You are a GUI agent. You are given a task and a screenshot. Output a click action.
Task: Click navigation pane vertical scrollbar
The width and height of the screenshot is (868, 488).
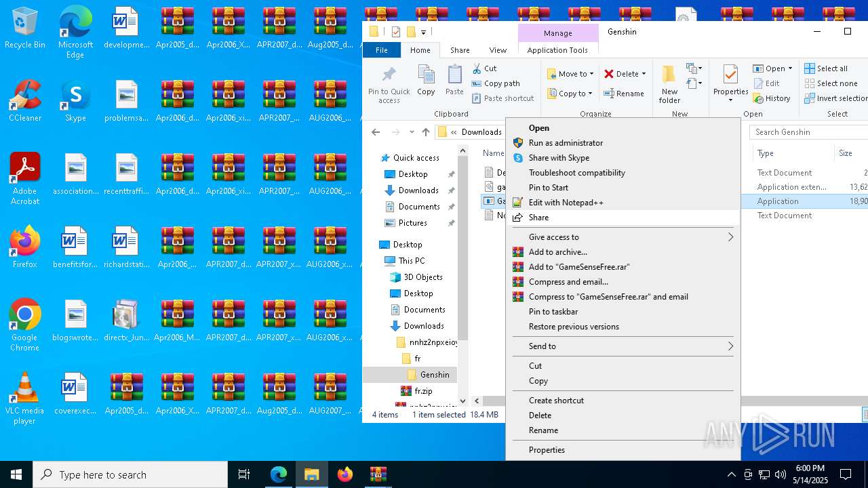tap(463, 247)
